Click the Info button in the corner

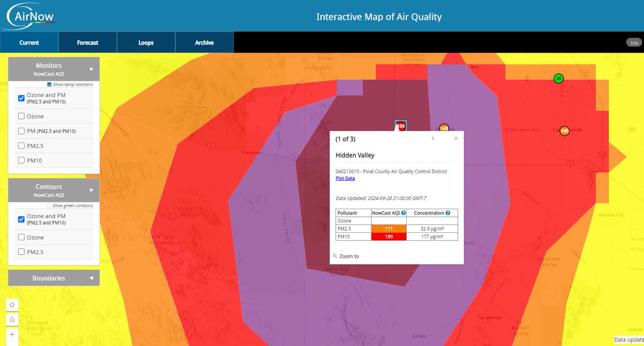pyautogui.click(x=634, y=42)
